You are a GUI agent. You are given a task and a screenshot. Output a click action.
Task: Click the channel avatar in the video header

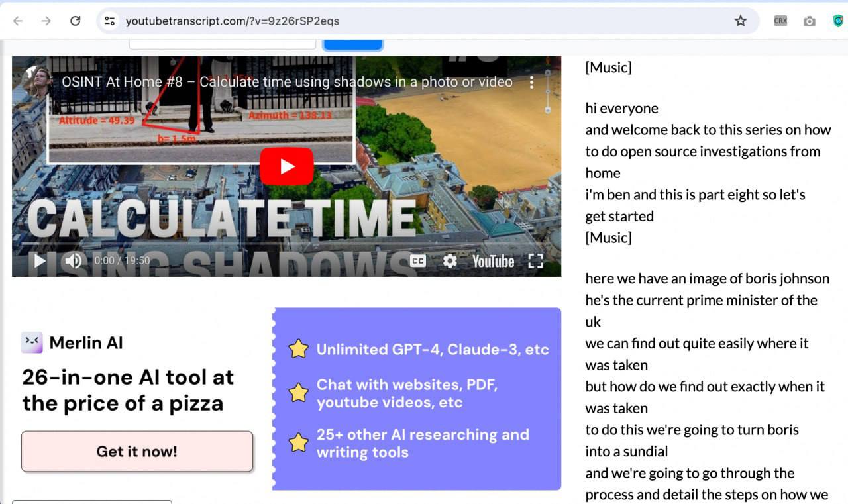click(36, 81)
